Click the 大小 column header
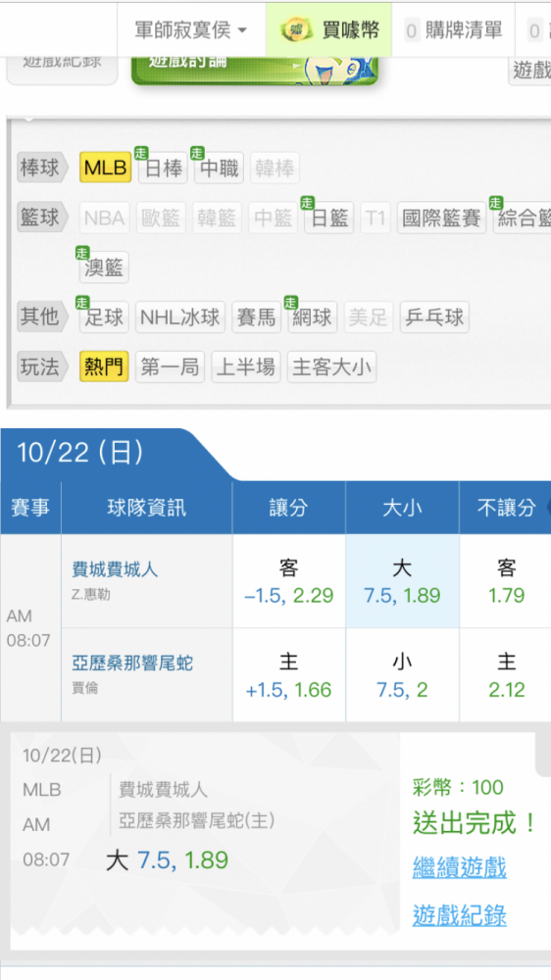The height and width of the screenshot is (980, 551). [402, 508]
